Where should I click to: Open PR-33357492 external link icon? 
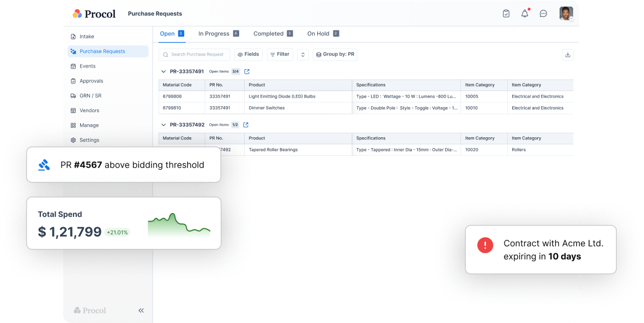[x=246, y=125]
